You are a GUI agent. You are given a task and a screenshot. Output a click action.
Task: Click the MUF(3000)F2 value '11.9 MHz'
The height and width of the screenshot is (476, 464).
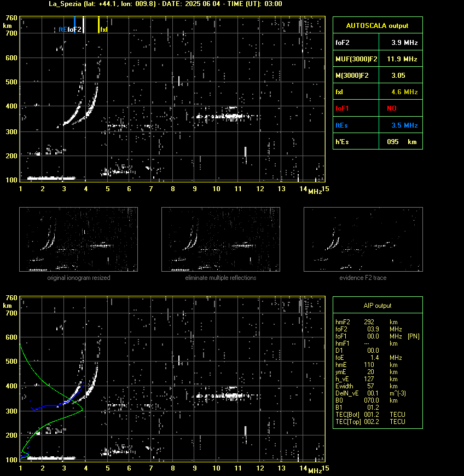pos(402,59)
